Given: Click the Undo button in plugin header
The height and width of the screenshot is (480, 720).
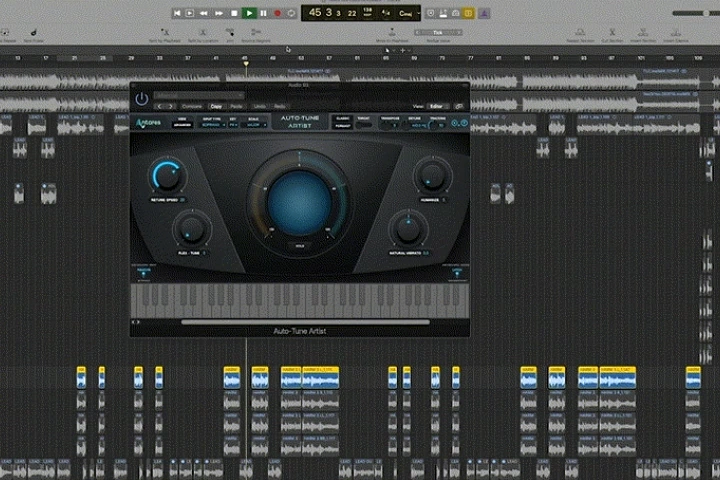Looking at the screenshot, I should coord(259,107).
